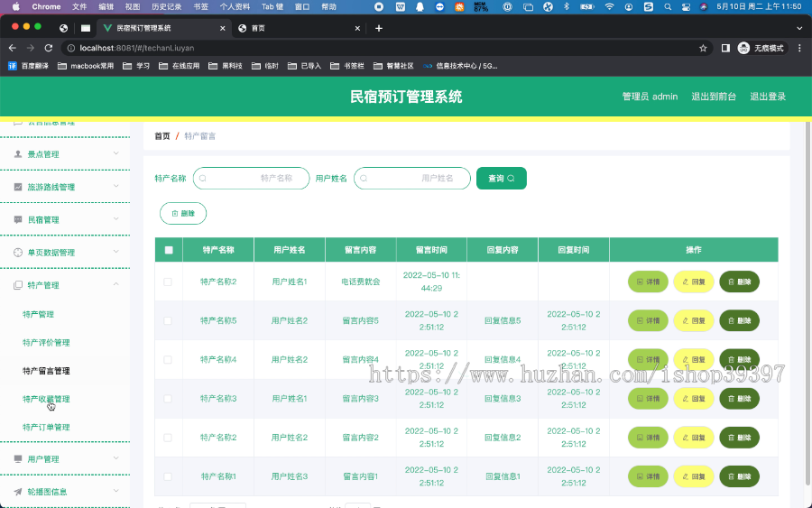Open the 特产收藏管理 submenu item
The image size is (812, 508).
46,399
